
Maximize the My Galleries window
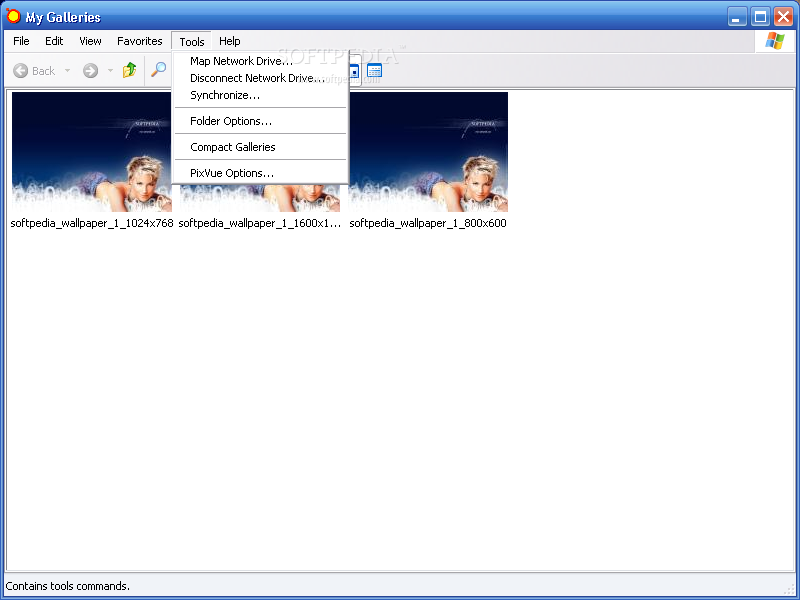760,17
